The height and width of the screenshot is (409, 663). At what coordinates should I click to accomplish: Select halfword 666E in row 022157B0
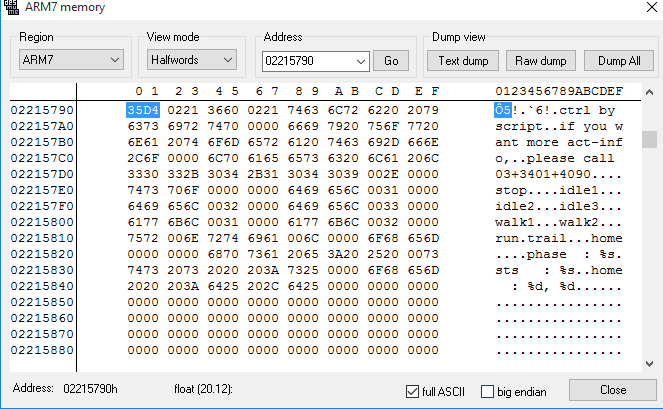[x=423, y=143]
